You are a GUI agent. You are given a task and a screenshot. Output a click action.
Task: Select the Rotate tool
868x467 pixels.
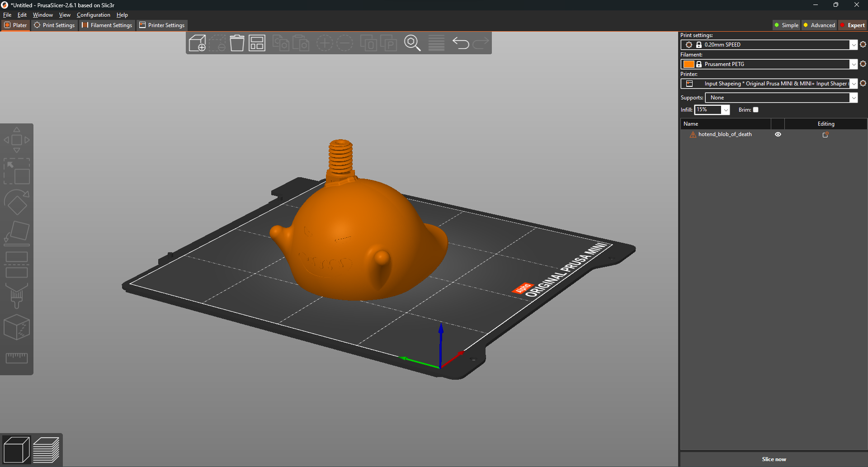click(17, 203)
